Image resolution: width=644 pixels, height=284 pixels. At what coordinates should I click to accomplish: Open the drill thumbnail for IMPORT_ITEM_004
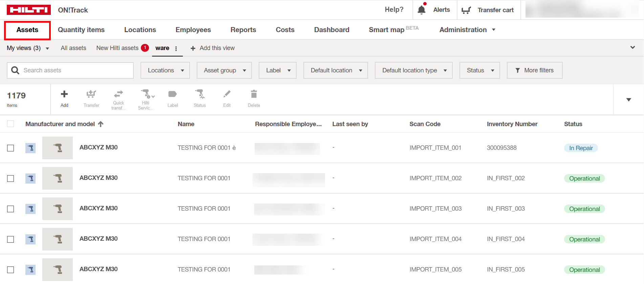pos(58,239)
